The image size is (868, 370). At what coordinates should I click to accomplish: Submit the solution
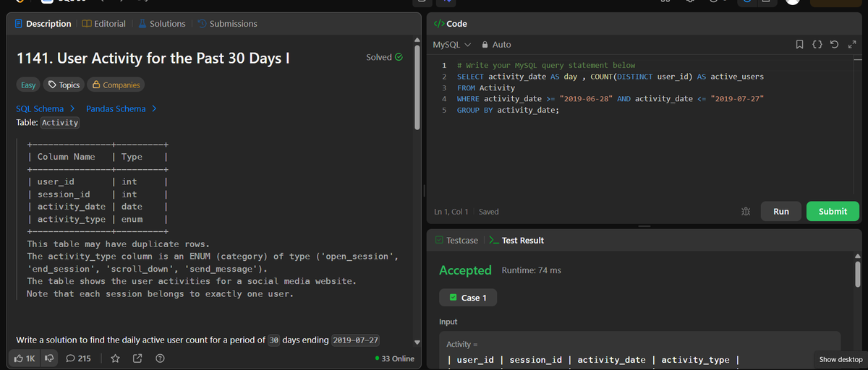point(833,211)
